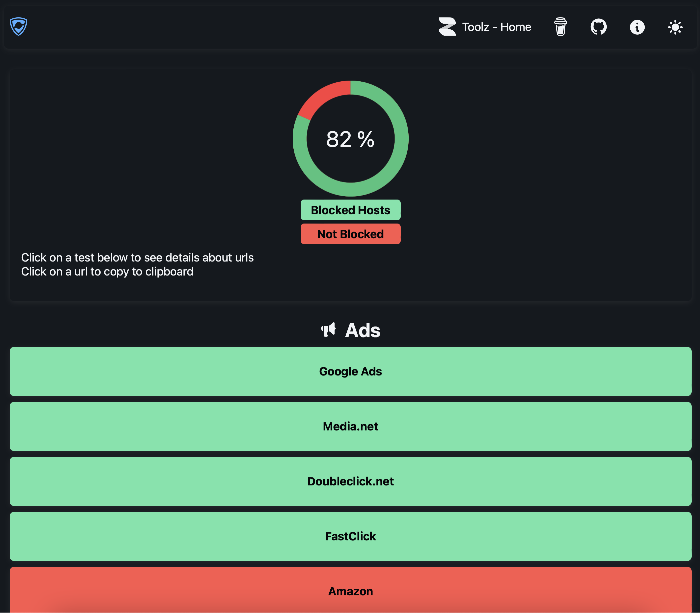Open the Toolz - Home link

(x=496, y=27)
